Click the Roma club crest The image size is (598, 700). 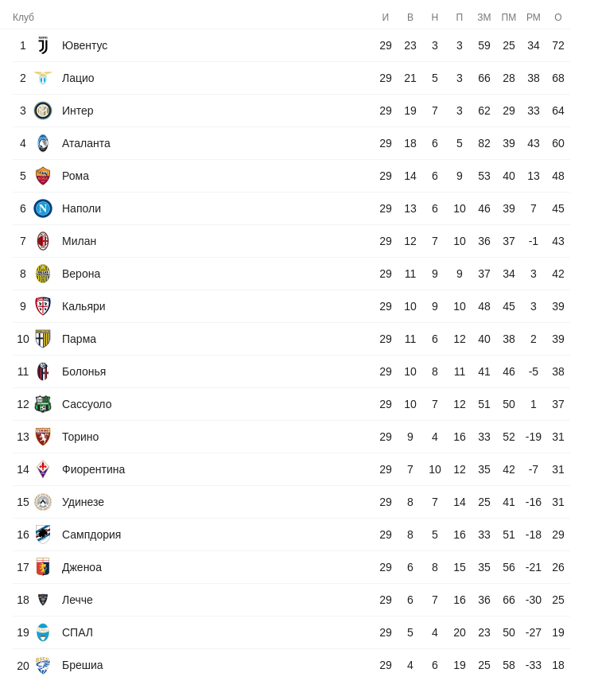click(43, 176)
